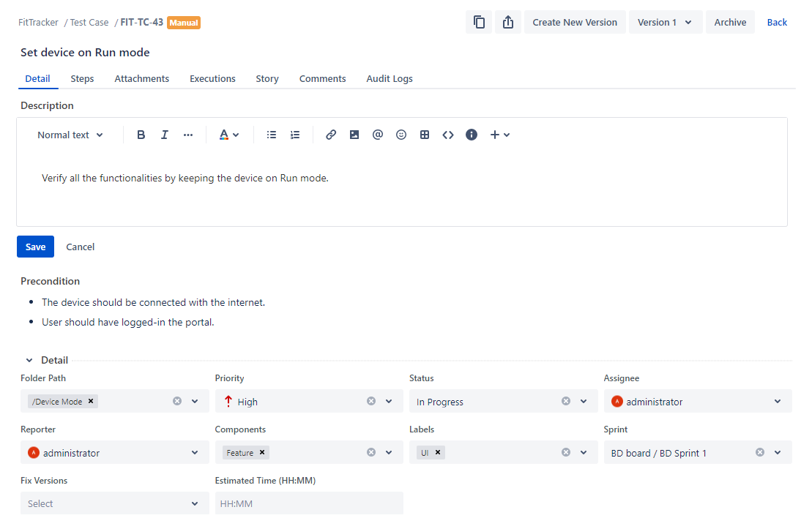Open the Normal text style dropdown
812x518 pixels.
(x=70, y=135)
